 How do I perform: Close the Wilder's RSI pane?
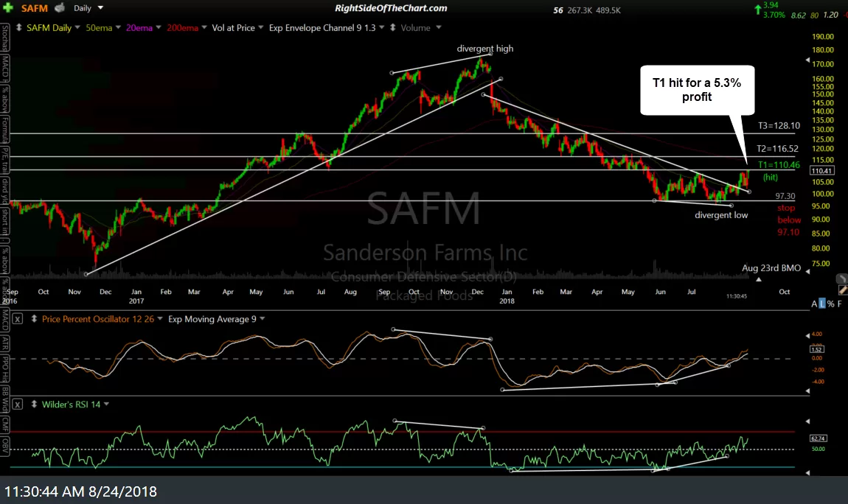tap(17, 404)
